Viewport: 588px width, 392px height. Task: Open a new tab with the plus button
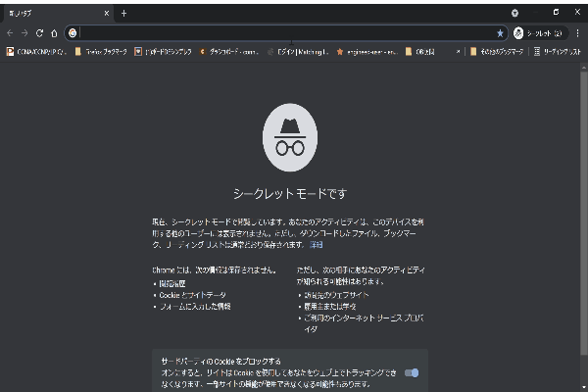click(123, 14)
